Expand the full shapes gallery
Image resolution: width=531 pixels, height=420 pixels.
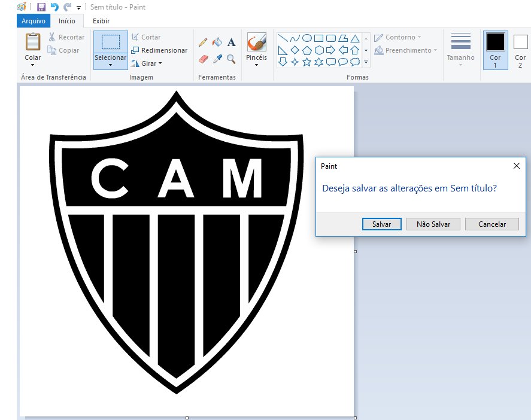coord(366,62)
